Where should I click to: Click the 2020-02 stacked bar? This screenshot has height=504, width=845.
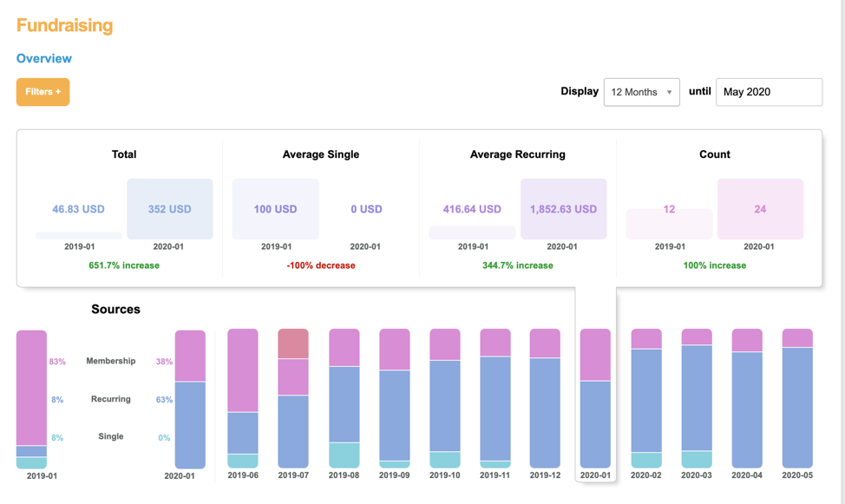click(x=646, y=399)
